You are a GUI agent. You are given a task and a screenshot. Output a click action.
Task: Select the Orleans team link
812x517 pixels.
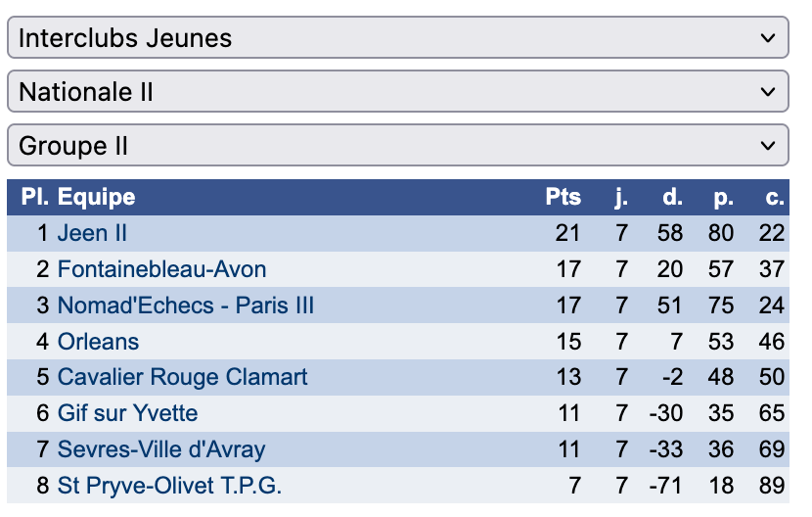(x=98, y=342)
